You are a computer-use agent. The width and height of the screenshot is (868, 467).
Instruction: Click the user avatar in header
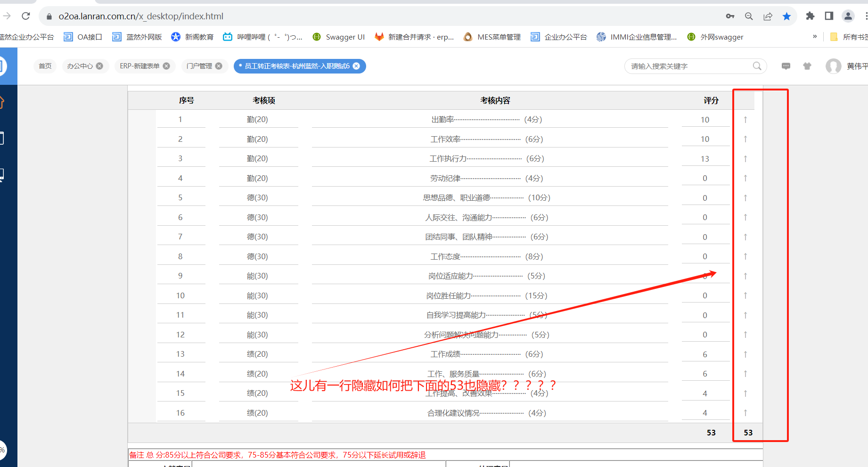pyautogui.click(x=833, y=66)
